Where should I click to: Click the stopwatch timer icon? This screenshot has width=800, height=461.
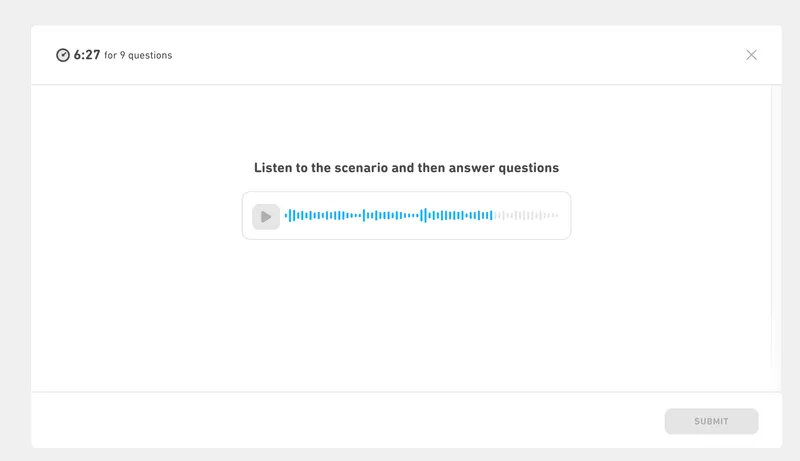[63, 55]
